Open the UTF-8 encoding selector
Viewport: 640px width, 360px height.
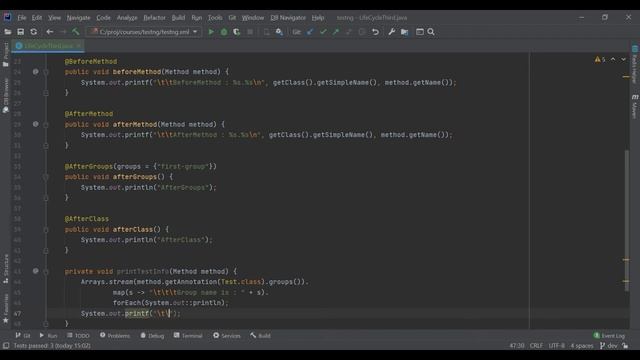[x=556, y=346]
